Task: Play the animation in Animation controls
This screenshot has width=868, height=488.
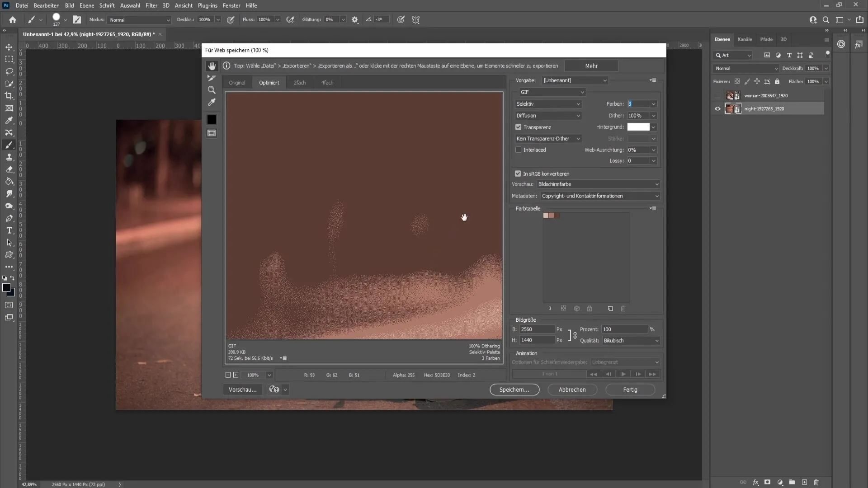Action: 623,374
